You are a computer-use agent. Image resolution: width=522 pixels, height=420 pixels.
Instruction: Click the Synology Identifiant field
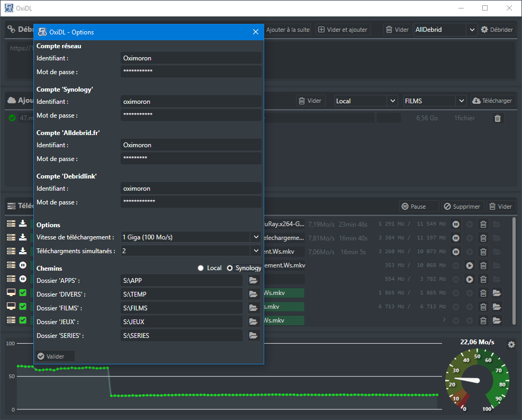coord(191,102)
